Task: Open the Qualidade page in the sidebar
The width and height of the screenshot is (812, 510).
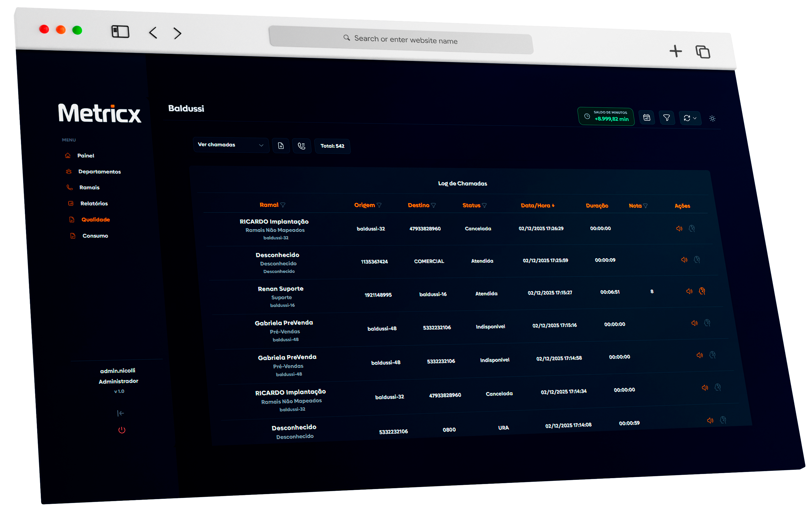Action: 95,219
